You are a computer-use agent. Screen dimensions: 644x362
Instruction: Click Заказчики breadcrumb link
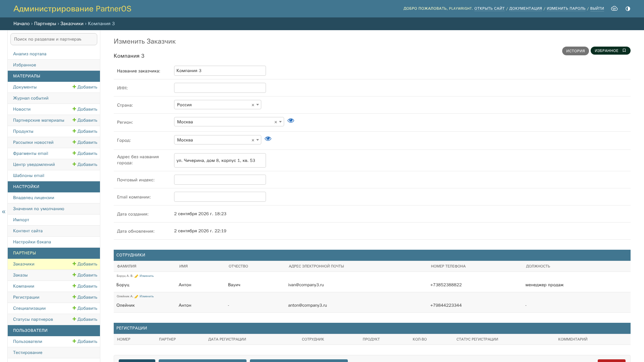coord(72,24)
